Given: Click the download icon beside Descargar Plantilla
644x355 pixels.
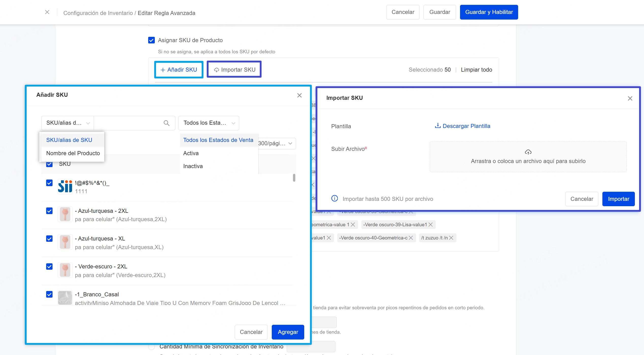Looking at the screenshot, I should pyautogui.click(x=438, y=126).
